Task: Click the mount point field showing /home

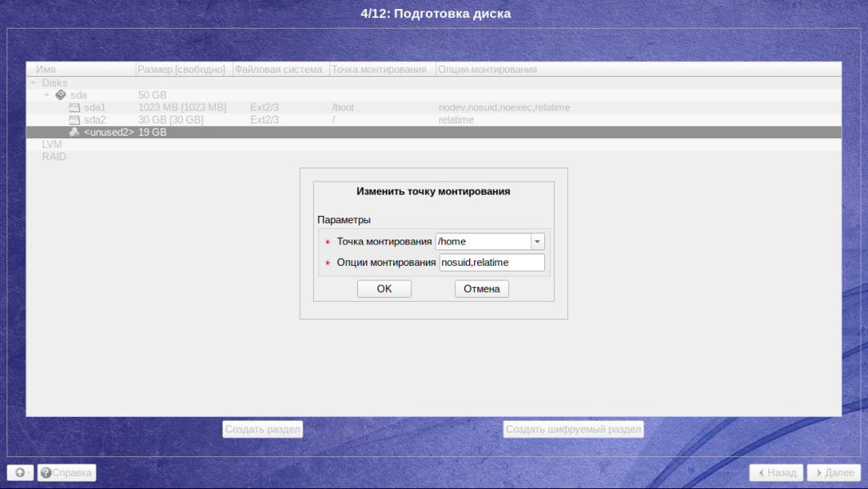Action: pos(483,241)
